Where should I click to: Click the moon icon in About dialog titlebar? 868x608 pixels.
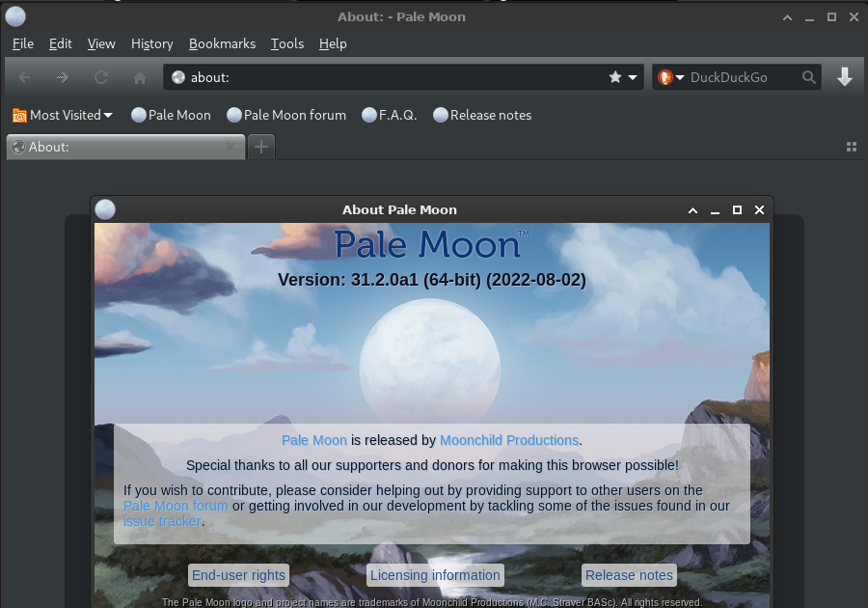tap(105, 209)
